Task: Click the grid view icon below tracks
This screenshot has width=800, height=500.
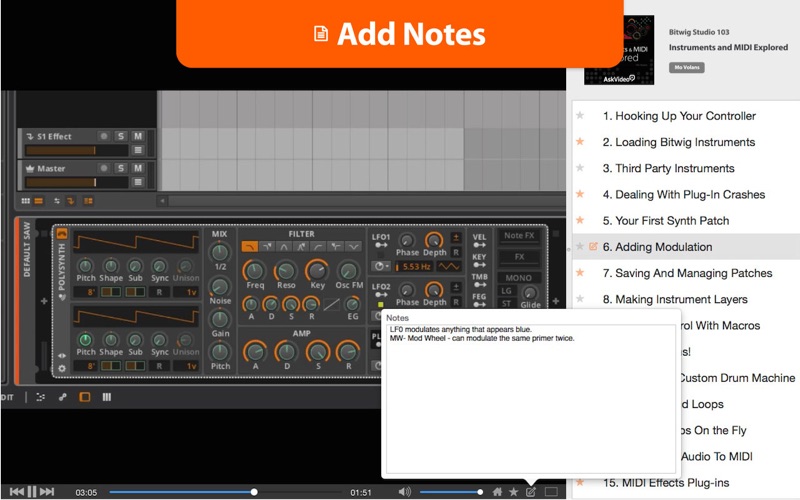Action: 26,201
